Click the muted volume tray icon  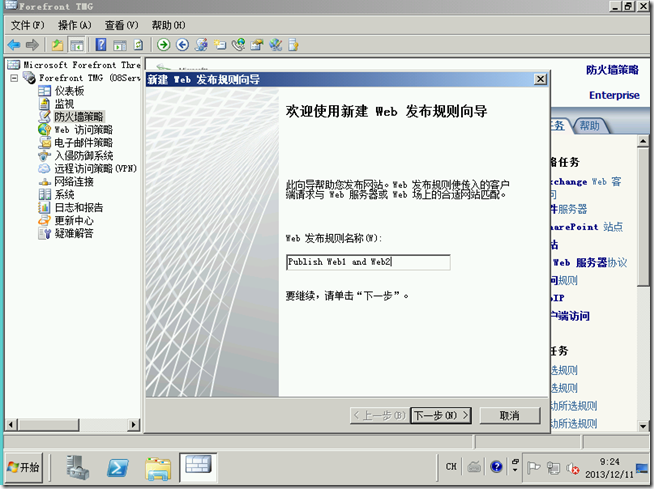tap(573, 469)
